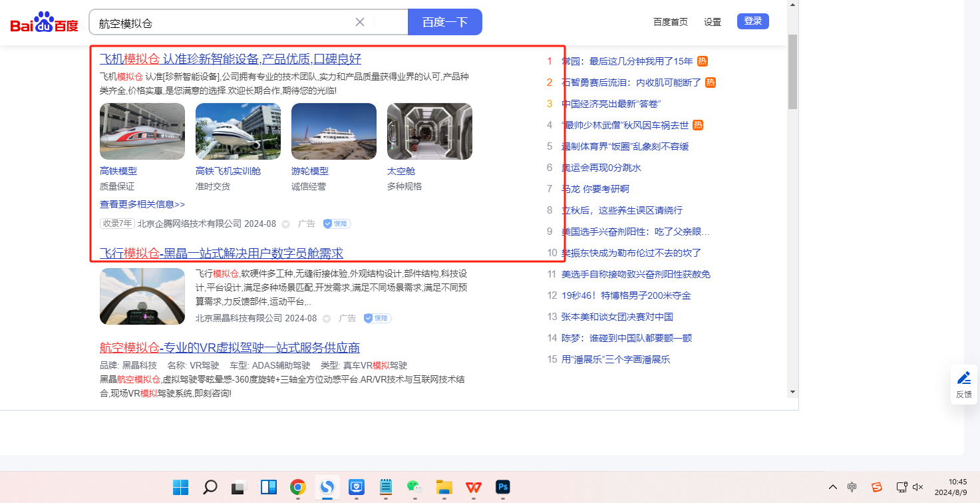The height and width of the screenshot is (503, 980).
Task: Toggle the 中 Chinese input mode indicator
Action: tap(852, 487)
